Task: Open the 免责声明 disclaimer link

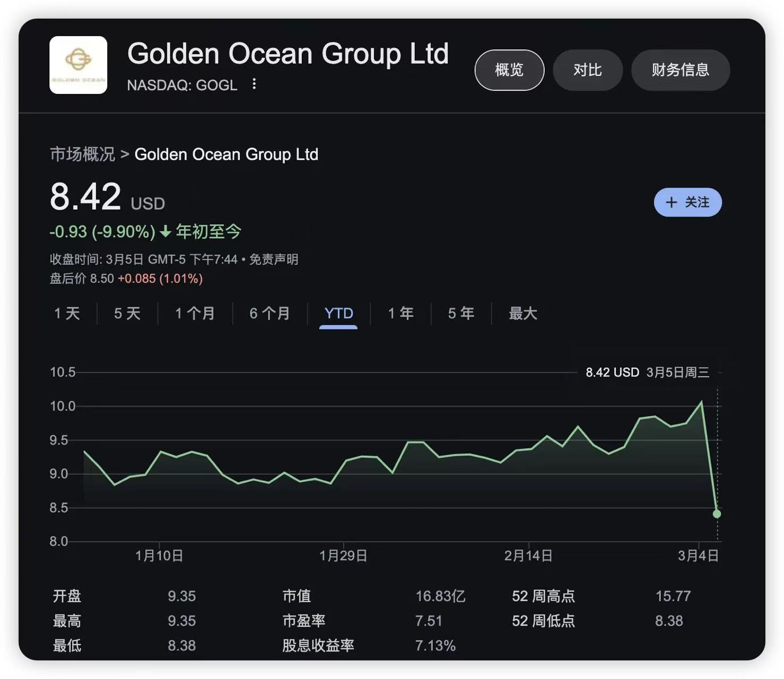Action: 274,259
